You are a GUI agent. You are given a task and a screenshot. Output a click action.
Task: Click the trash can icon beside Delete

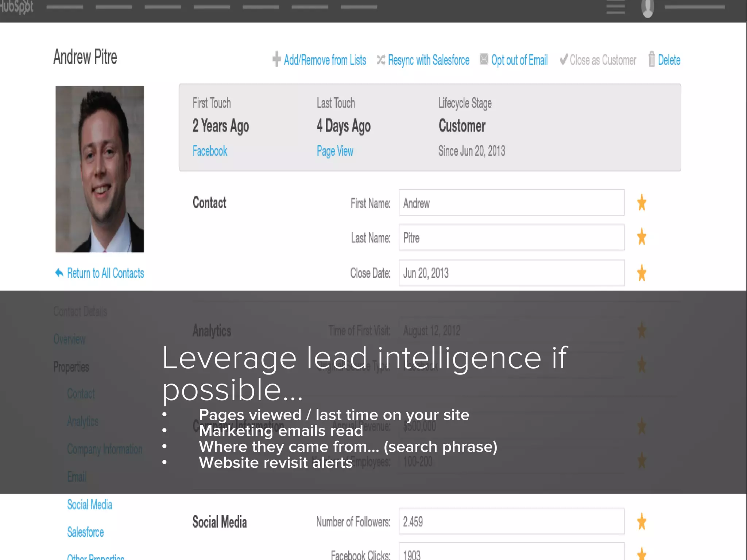click(x=651, y=59)
